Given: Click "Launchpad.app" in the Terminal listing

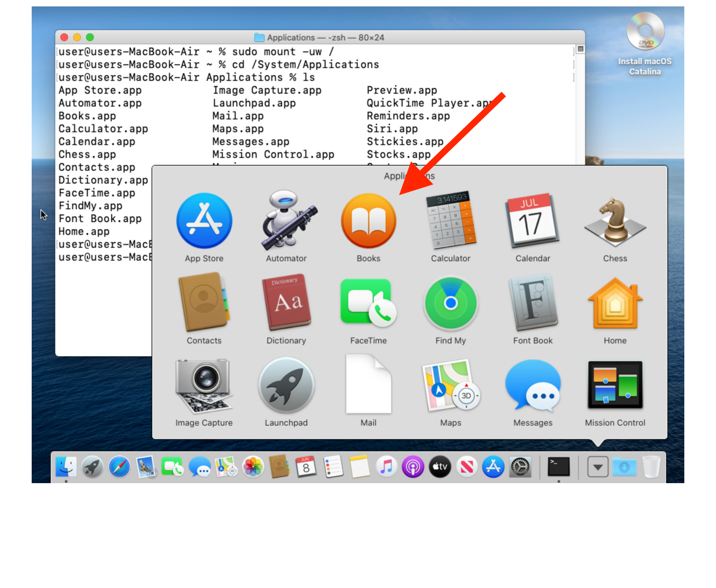Looking at the screenshot, I should 254,103.
